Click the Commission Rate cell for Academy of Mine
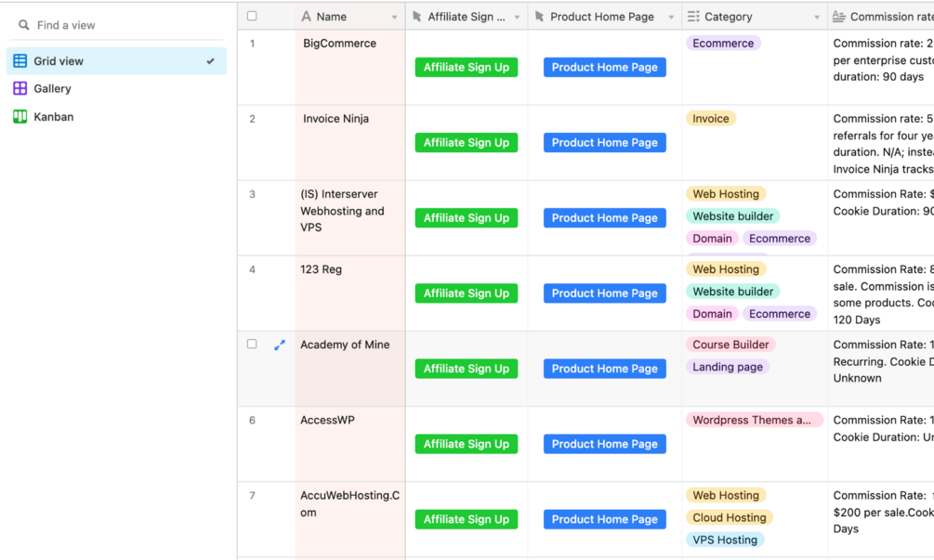The image size is (934, 560). click(881, 369)
